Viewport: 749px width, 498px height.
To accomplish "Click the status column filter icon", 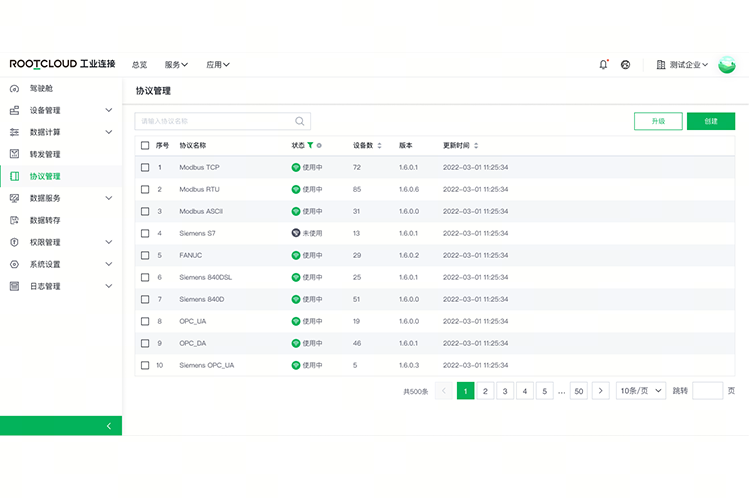I will (x=310, y=145).
